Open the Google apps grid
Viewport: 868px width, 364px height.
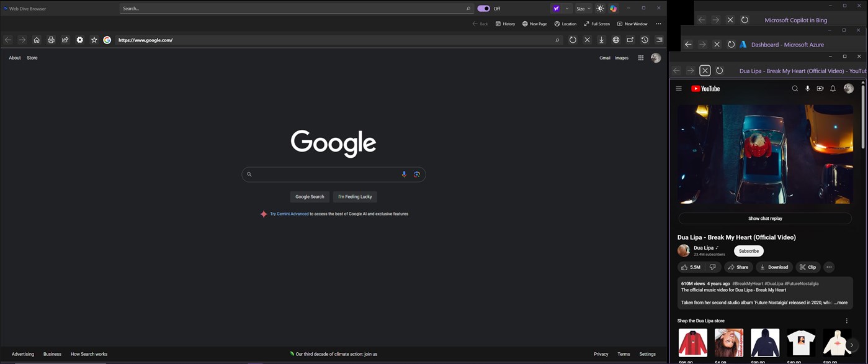640,57
